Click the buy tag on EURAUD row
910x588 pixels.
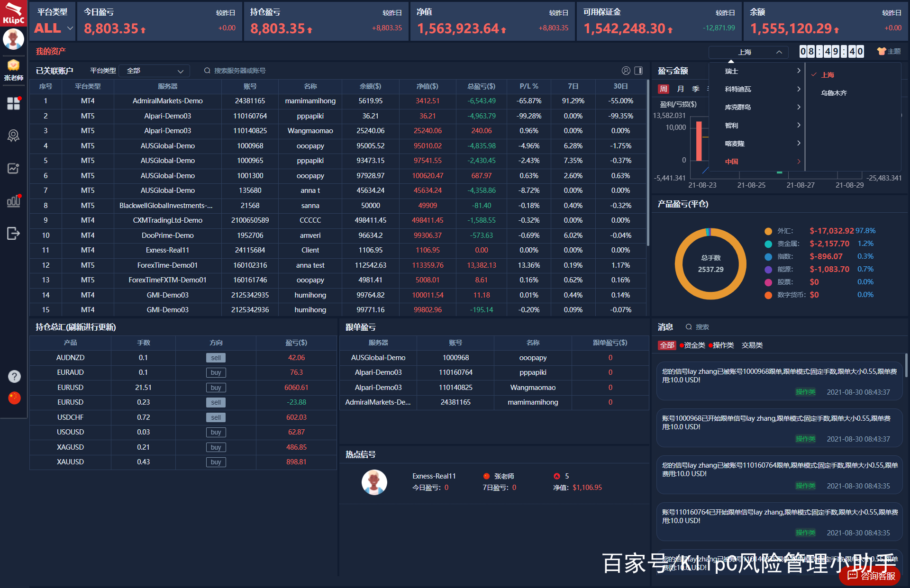(216, 373)
